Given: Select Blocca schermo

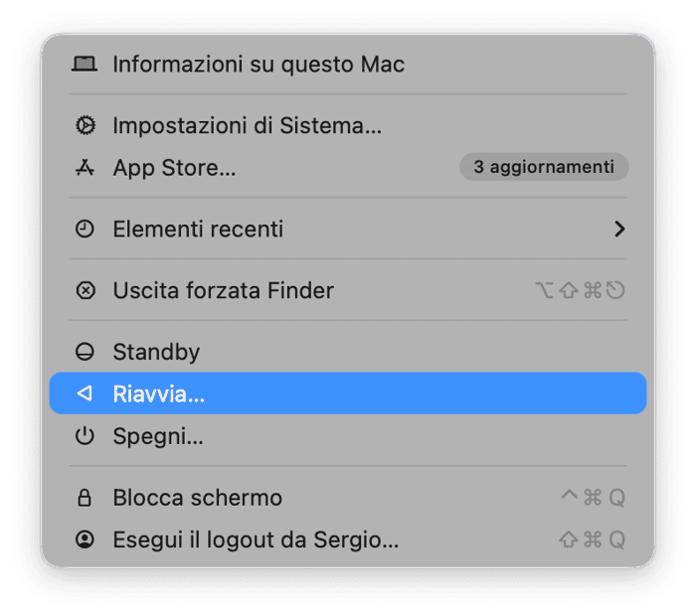Looking at the screenshot, I should (x=197, y=498).
